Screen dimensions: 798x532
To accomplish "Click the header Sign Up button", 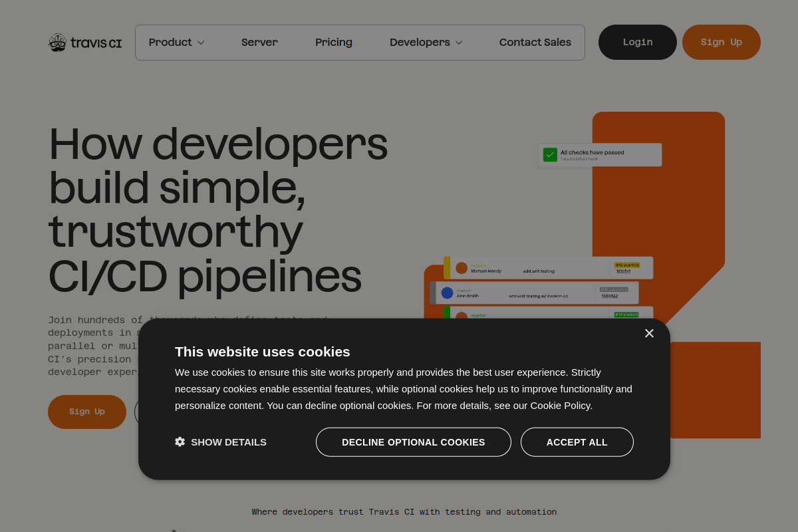I will click(722, 42).
